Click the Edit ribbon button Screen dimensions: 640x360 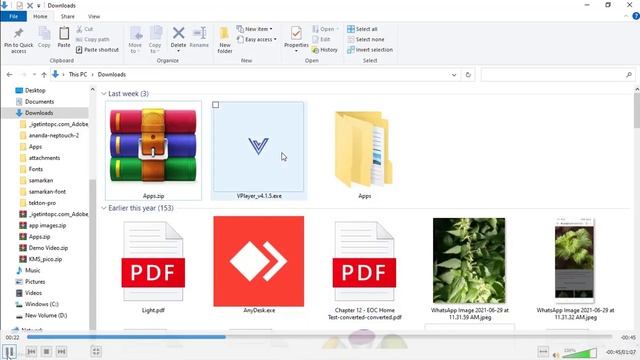(x=321, y=39)
